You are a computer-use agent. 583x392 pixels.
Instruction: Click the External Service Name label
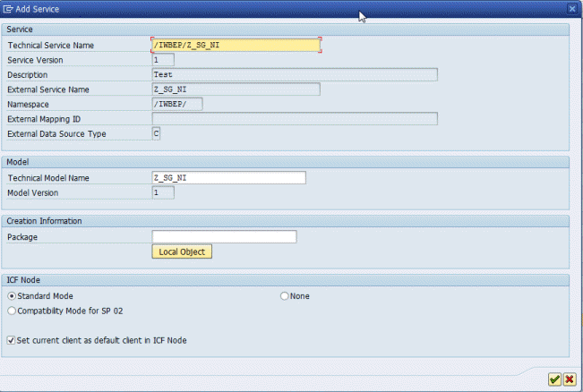point(48,89)
